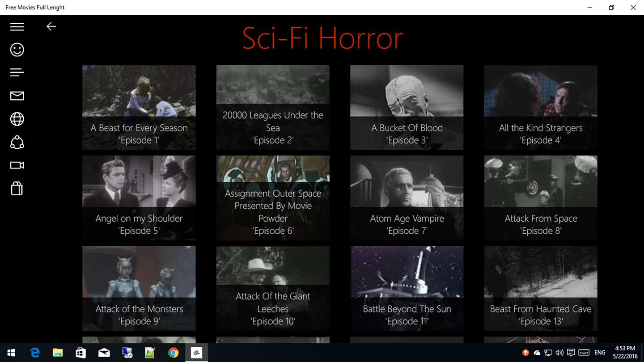Play 20000 Leagues Under the Sea
This screenshot has width=644, height=362.
(273, 107)
